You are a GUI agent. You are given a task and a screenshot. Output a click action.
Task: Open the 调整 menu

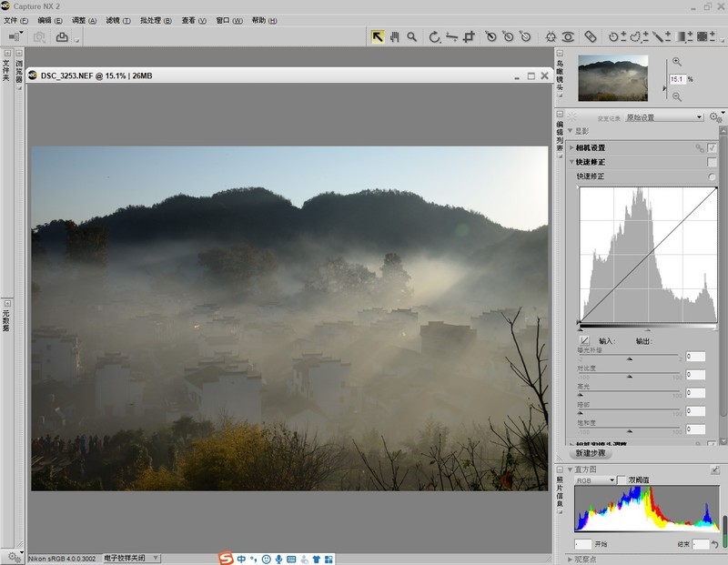84,20
